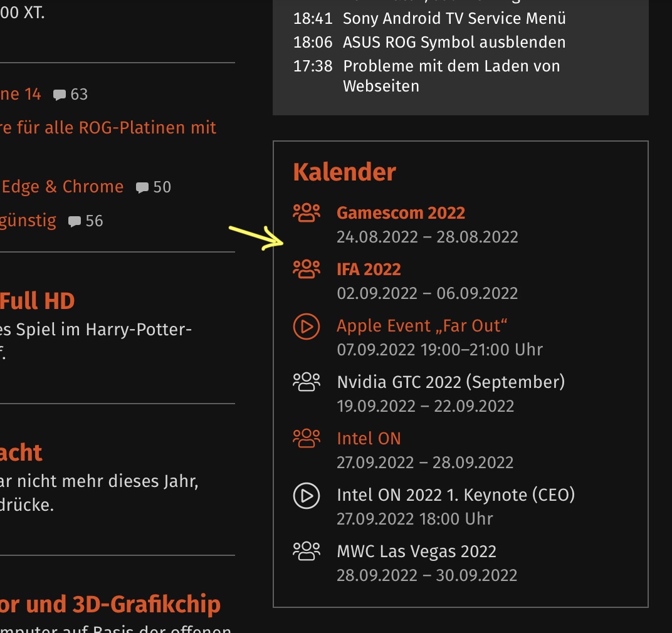Open the 56 comments count
The height and width of the screenshot is (633, 672).
pyautogui.click(x=94, y=221)
